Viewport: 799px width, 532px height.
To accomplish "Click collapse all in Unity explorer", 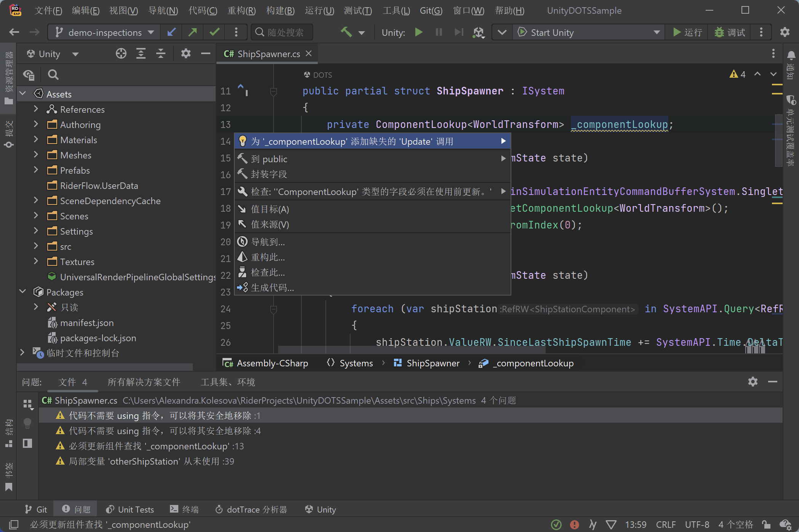I will point(161,54).
